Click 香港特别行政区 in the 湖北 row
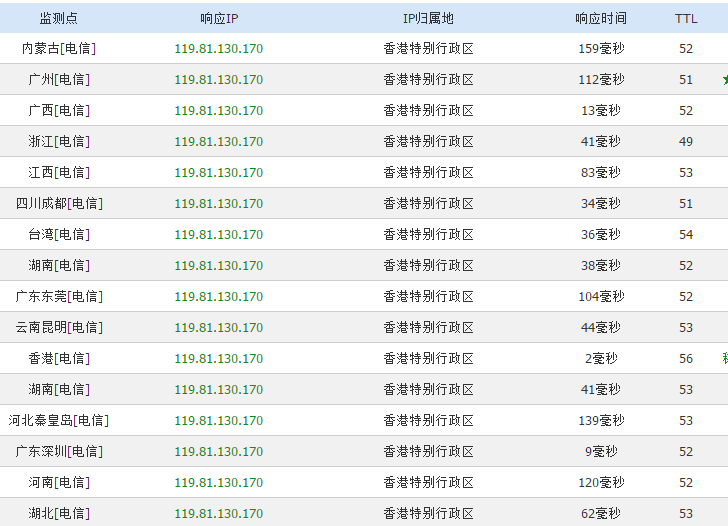The image size is (728, 526). tap(428, 513)
